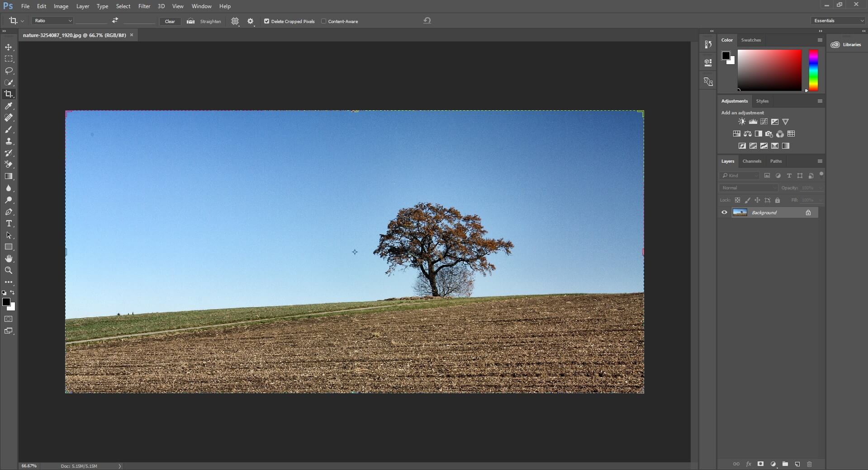The image size is (868, 470).
Task: Select the Lasso tool
Action: coord(9,70)
